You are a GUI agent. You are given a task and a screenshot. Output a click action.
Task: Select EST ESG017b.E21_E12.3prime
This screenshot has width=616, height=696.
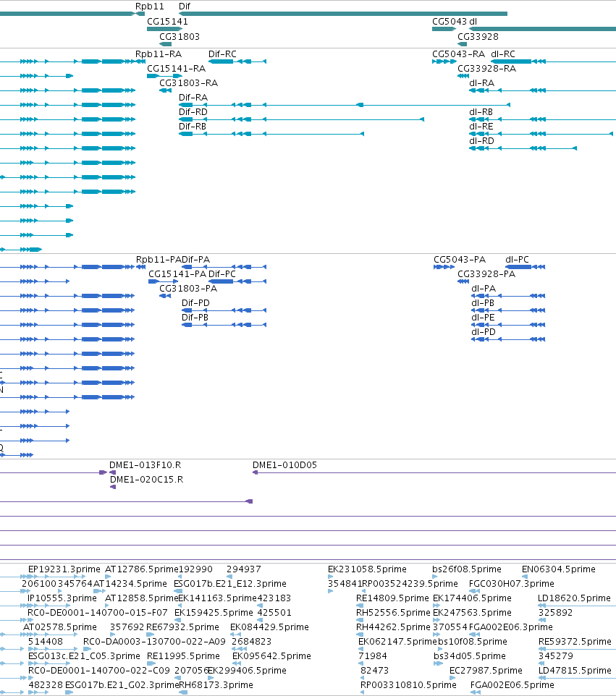(230, 584)
